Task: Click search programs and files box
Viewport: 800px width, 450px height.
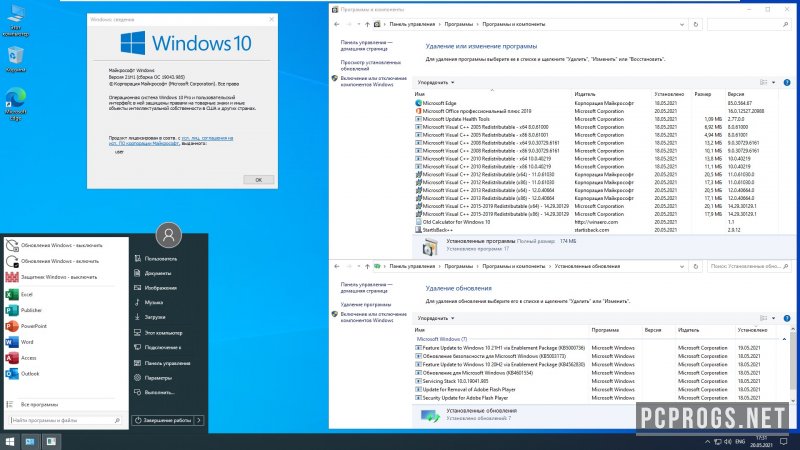Action: 65,420
